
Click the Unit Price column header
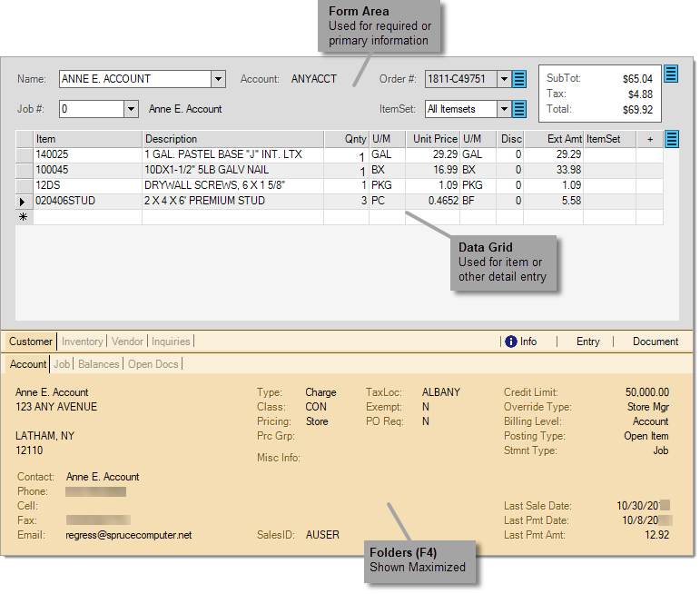pos(432,139)
